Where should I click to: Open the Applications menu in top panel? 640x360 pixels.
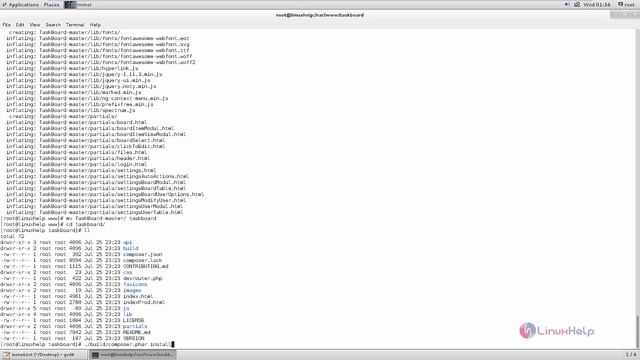[20, 5]
